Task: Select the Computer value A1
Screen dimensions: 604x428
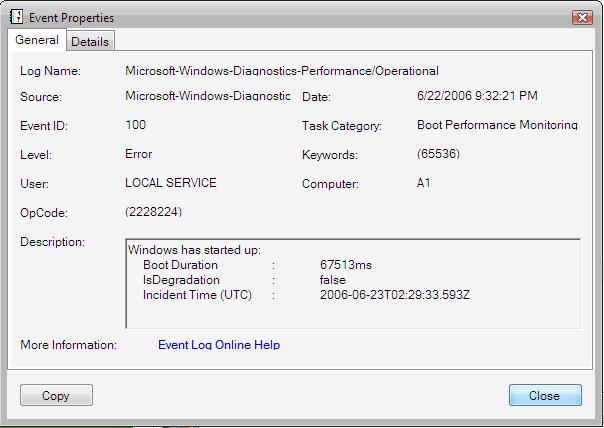Action: tap(424, 184)
